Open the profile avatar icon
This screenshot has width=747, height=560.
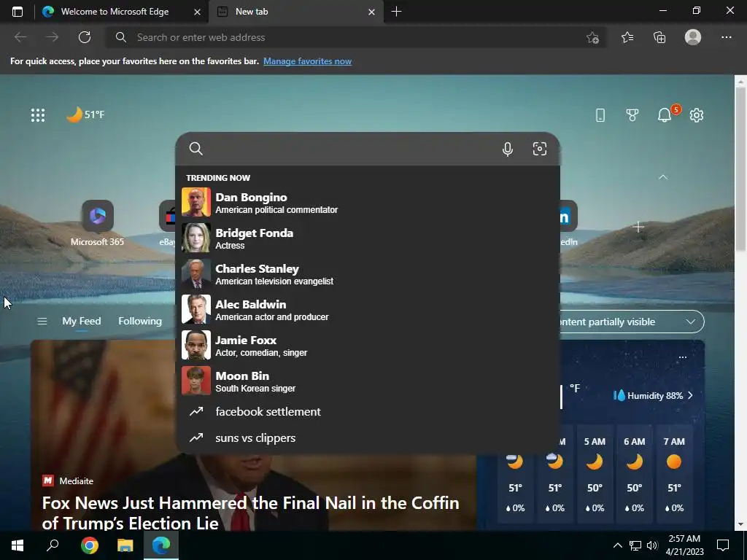[x=693, y=37]
